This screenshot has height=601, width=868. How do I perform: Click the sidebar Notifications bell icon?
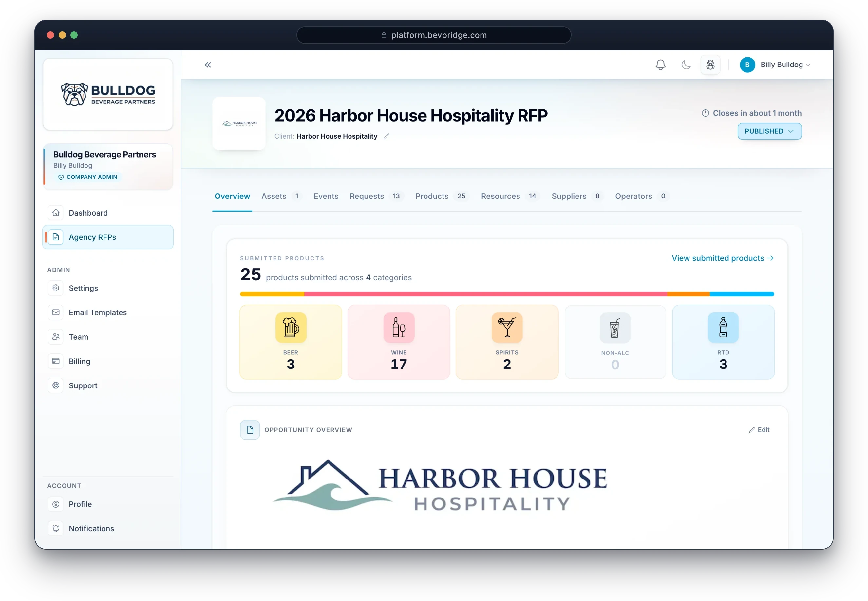pyautogui.click(x=56, y=529)
